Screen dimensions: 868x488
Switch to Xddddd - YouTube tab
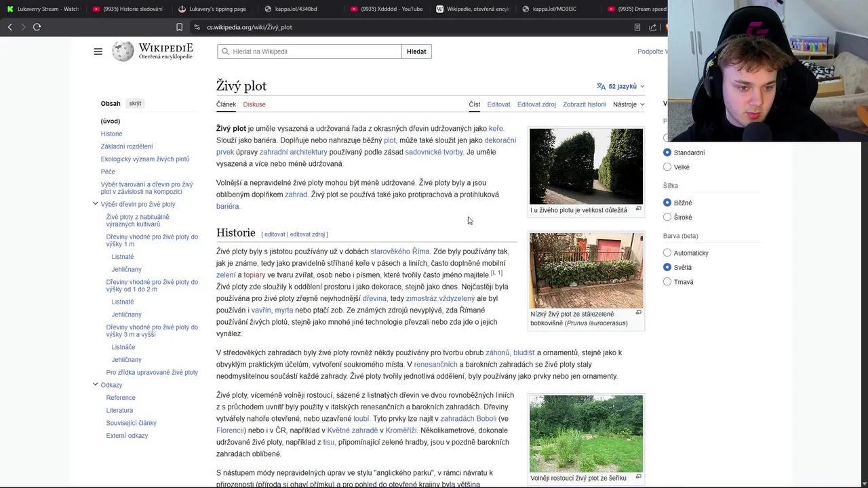pyautogui.click(x=387, y=9)
